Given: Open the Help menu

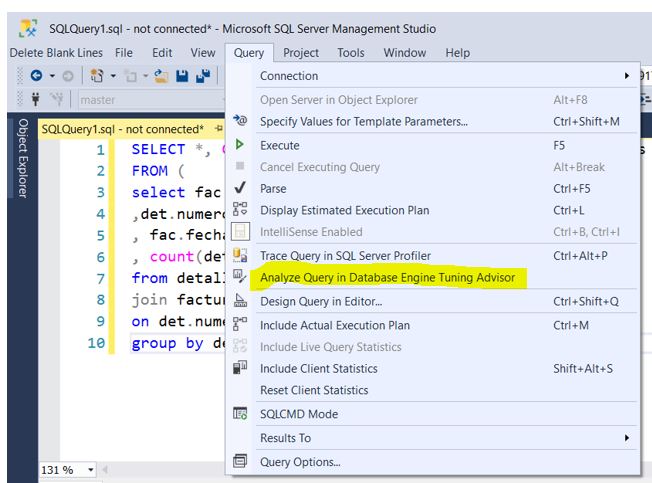Looking at the screenshot, I should pos(457,53).
